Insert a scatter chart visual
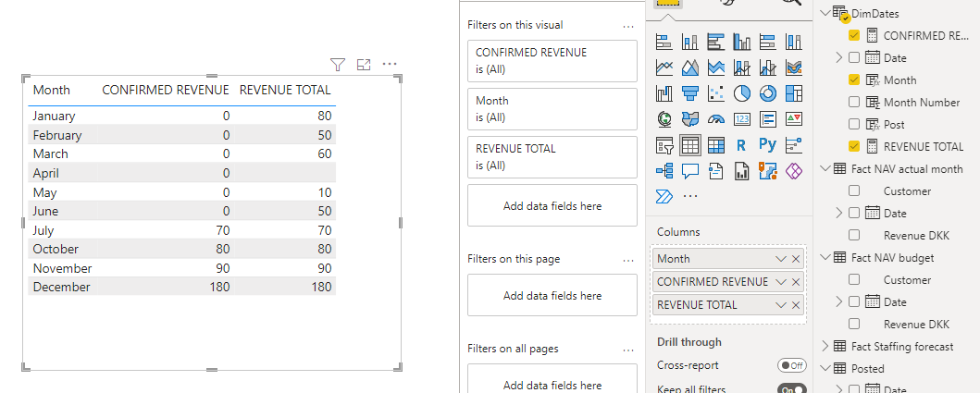The width and height of the screenshot is (980, 393). [x=715, y=93]
